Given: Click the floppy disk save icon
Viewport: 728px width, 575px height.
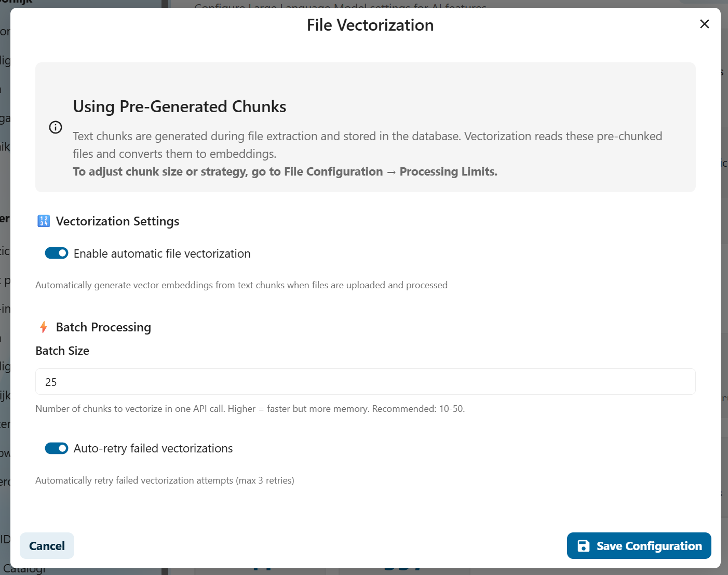Looking at the screenshot, I should pyautogui.click(x=584, y=546).
